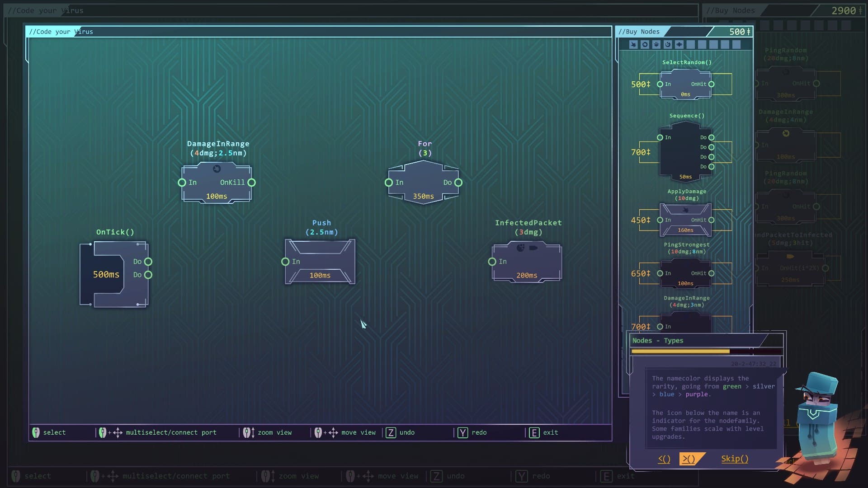
Task: Click the family icon inside DamageInRange node
Action: pos(217,169)
